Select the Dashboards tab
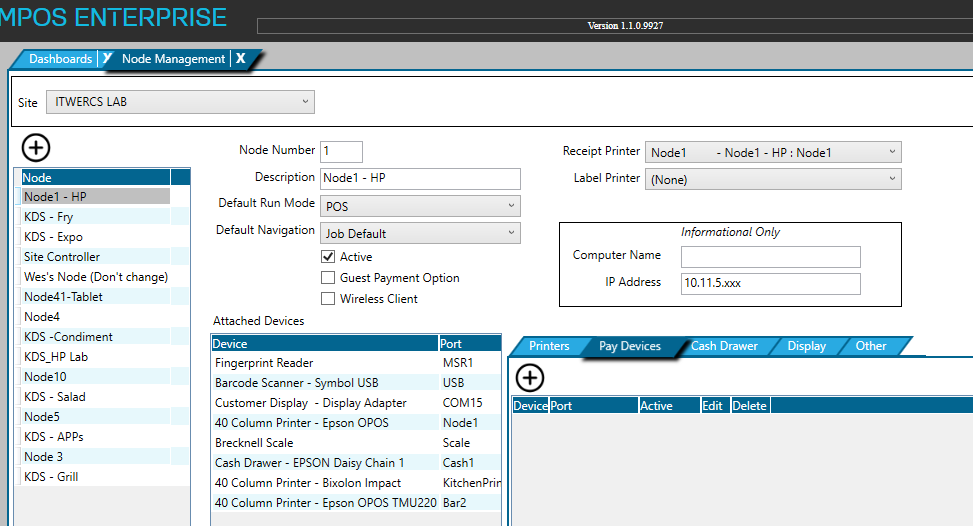This screenshot has height=526, width=973. [x=60, y=59]
